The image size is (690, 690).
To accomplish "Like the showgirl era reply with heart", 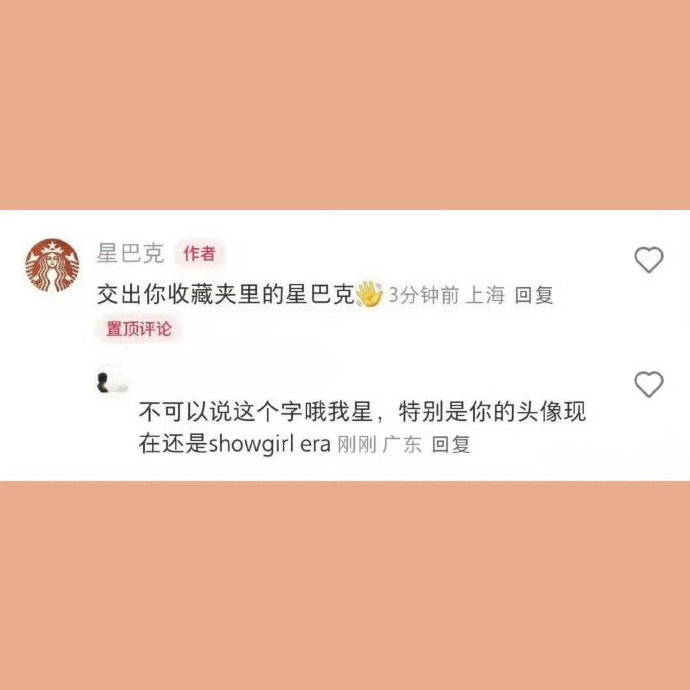I will click(x=649, y=384).
